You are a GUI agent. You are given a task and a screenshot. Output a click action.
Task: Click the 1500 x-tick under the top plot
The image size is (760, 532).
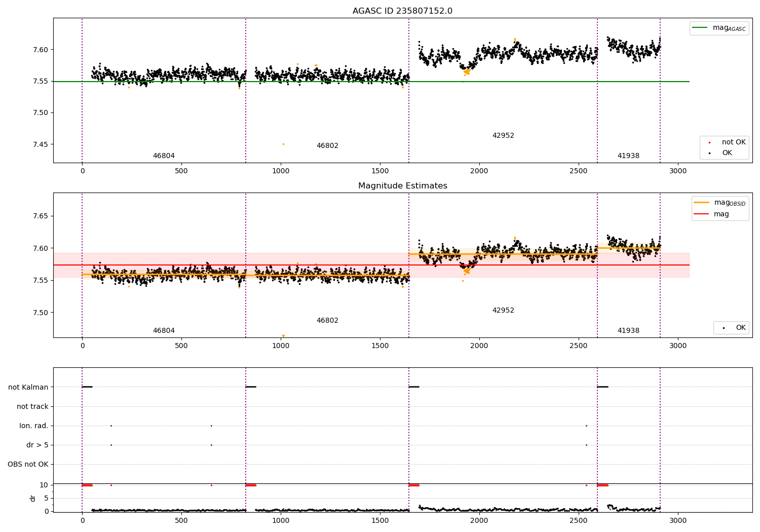coord(380,171)
